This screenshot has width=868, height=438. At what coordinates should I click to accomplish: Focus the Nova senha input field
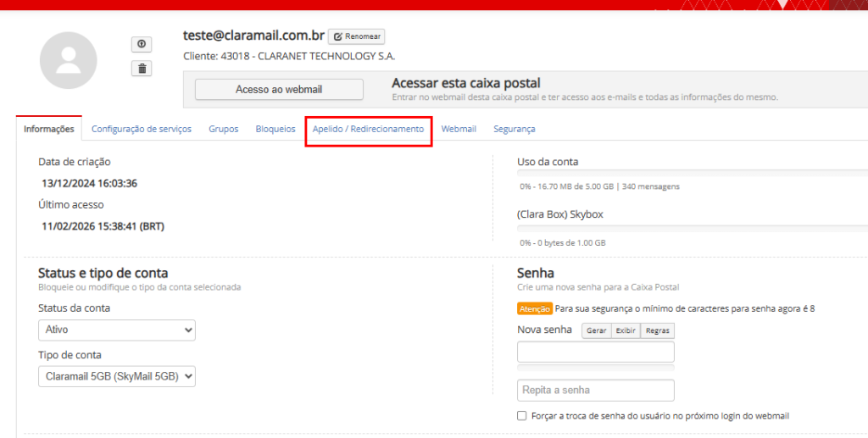coord(595,352)
